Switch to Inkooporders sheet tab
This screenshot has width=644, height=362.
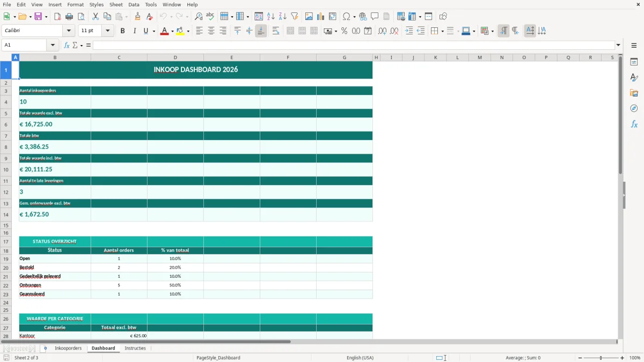pos(68,349)
